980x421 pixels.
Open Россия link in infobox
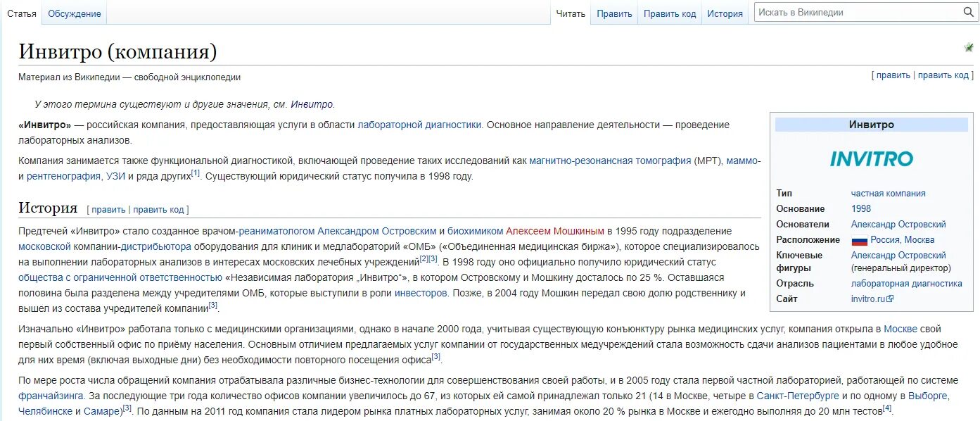885,240
